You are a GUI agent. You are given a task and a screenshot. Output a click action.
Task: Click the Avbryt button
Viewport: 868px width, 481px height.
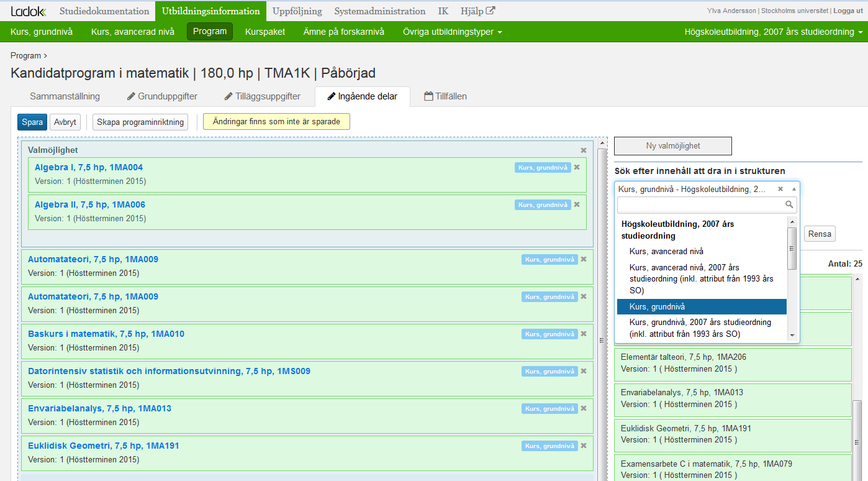(x=65, y=122)
